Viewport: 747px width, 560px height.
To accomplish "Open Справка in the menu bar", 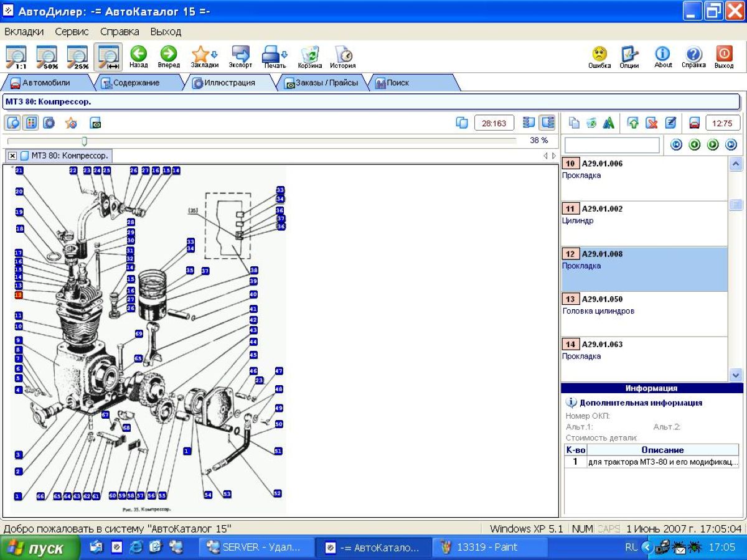I will (x=120, y=31).
